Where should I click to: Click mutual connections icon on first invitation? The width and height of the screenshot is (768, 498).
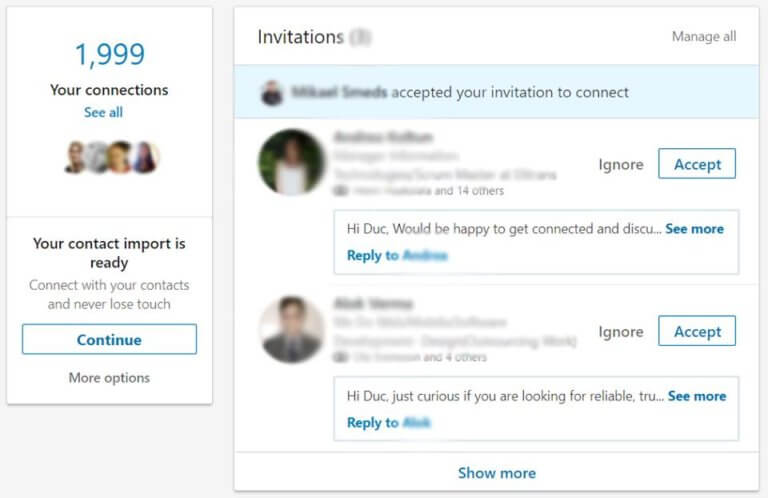340,190
